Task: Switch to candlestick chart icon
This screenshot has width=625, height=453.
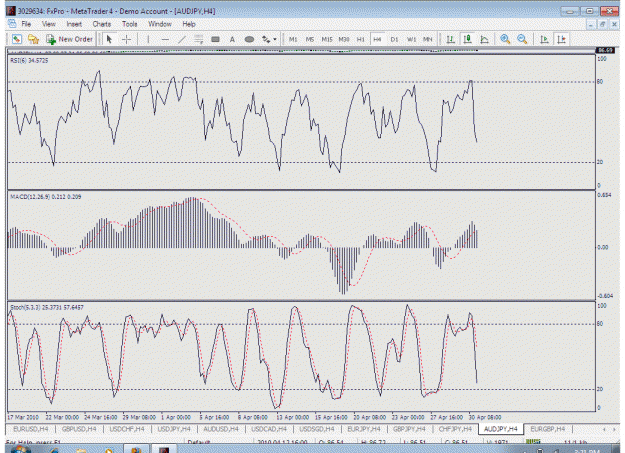Action: point(467,39)
